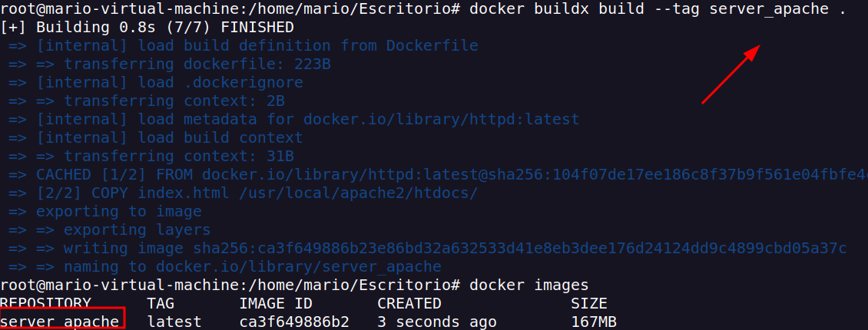868x330 pixels.
Task: Click 'naming to docker.io/library/server_apache' line
Action: pos(225,267)
